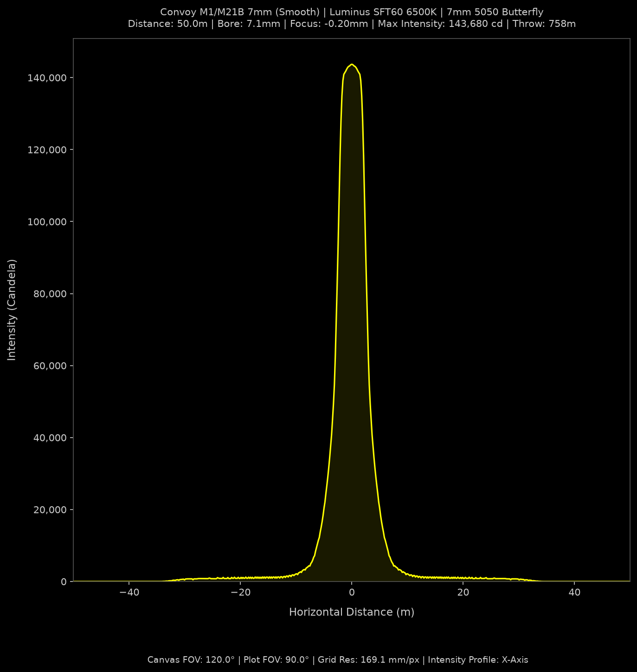Select the "Focus: -0.20mm" subtitle value
Image resolution: width=637 pixels, height=672 pixels.
point(328,24)
